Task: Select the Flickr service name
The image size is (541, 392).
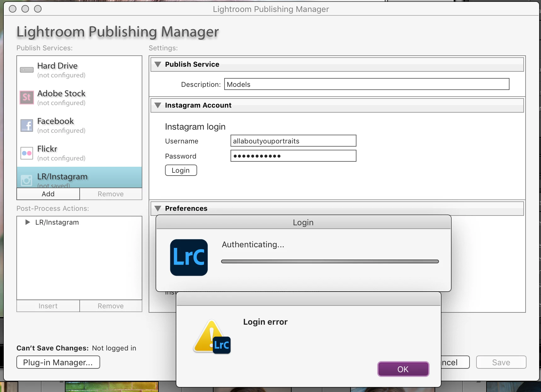Action: click(x=47, y=149)
